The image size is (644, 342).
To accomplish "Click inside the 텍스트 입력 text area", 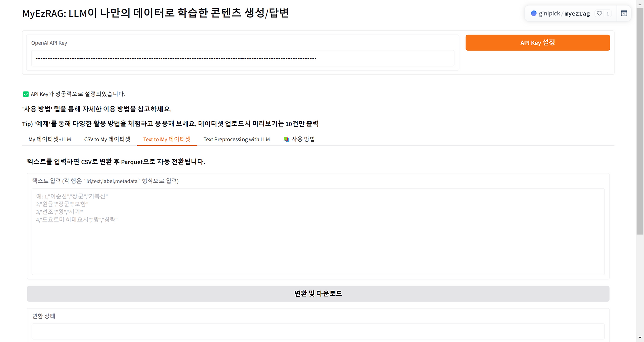I will pyautogui.click(x=318, y=231).
